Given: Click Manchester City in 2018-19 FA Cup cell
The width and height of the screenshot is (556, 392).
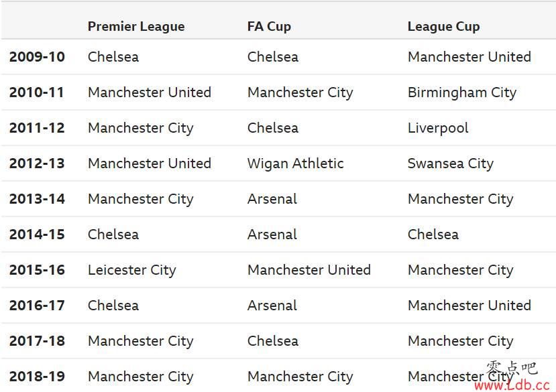Looking at the screenshot, I should [300, 377].
